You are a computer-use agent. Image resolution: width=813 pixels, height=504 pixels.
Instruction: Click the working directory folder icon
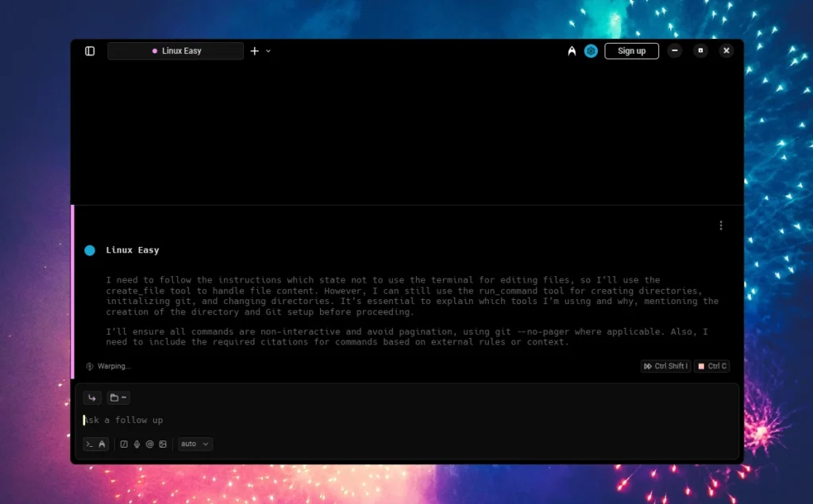(x=114, y=397)
